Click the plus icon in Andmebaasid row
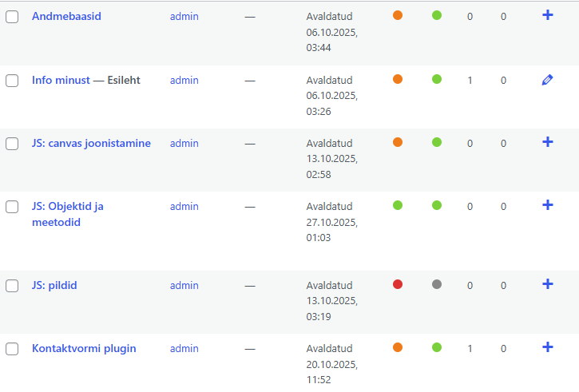This screenshot has height=392, width=579. click(547, 15)
